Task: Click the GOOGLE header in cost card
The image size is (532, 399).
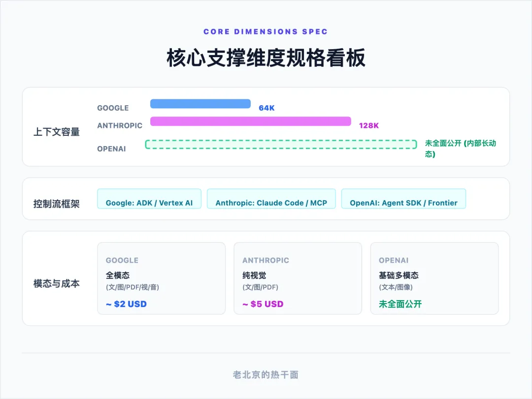Action: point(122,260)
